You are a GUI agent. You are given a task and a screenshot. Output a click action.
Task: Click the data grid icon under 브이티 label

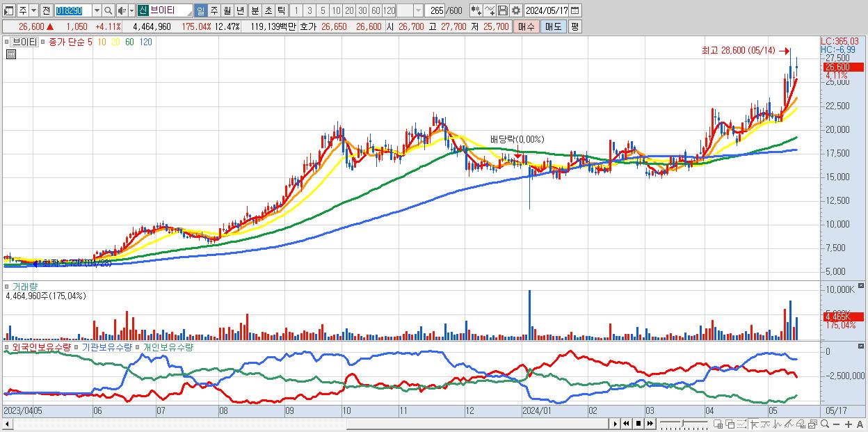pyautogui.click(x=10, y=54)
